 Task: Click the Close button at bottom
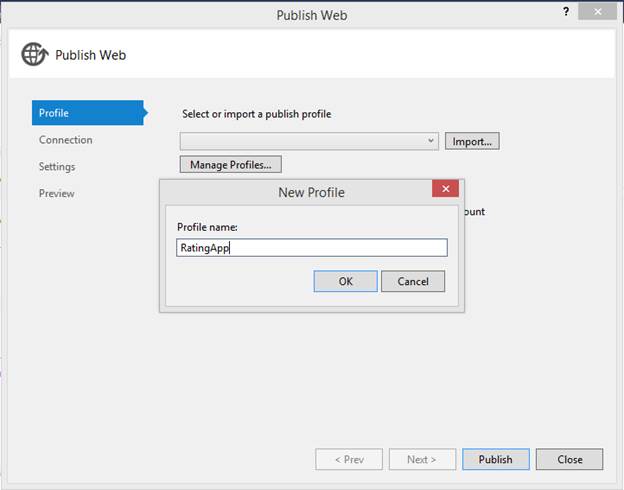point(570,459)
